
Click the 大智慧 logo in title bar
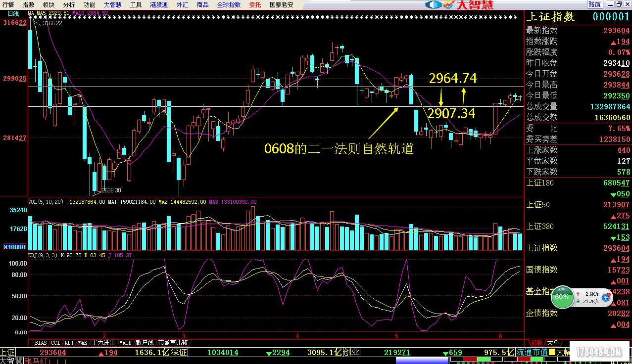[459, 4]
